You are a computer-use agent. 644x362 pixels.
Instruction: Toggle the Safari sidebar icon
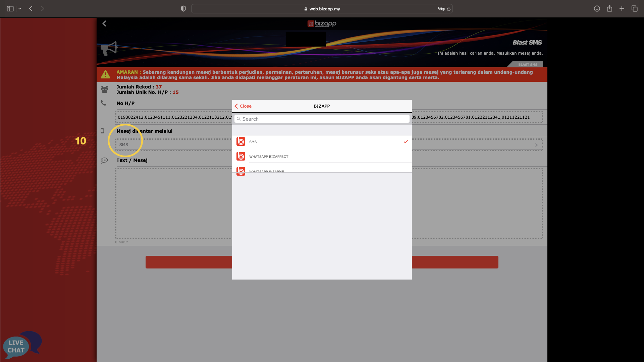coord(10,9)
